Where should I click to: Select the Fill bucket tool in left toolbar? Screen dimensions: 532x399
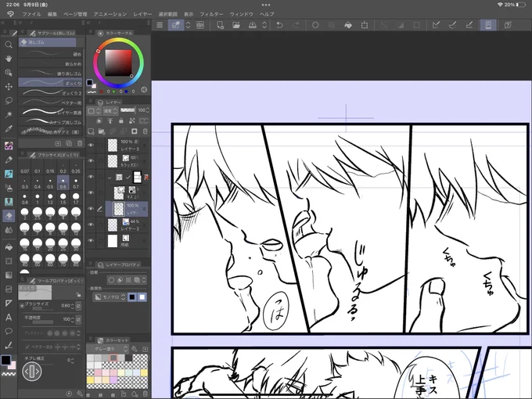coord(9,246)
